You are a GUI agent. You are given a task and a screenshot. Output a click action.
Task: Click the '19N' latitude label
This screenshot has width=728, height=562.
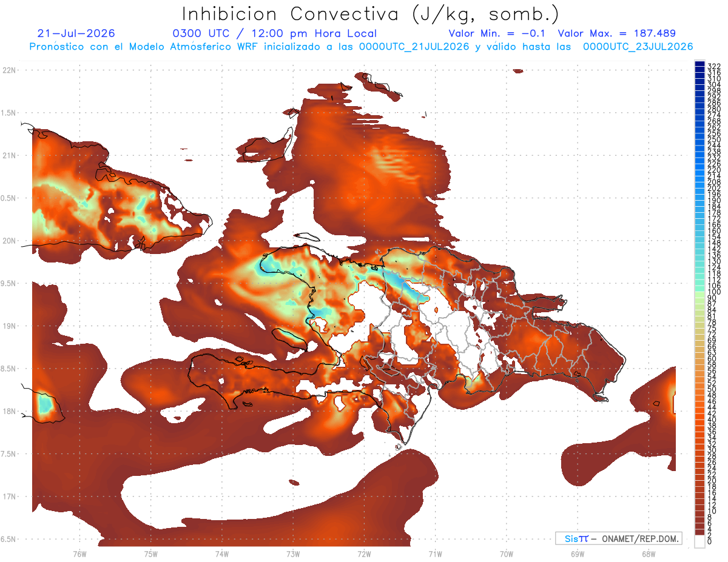tap(9, 326)
